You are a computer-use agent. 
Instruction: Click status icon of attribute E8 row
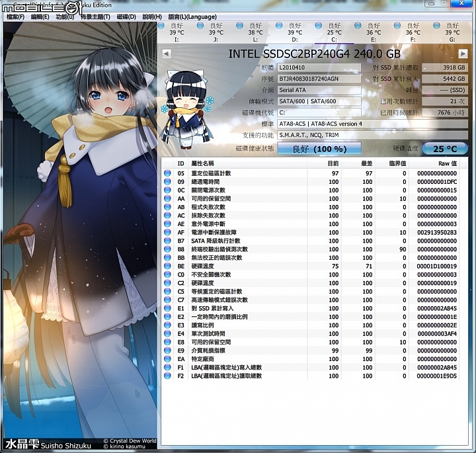[167, 342]
